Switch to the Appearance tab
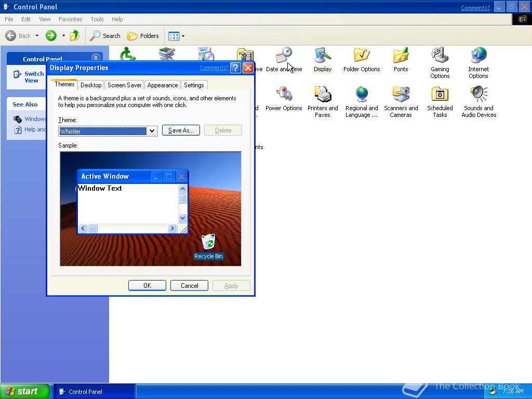The height and width of the screenshot is (399, 532). click(162, 85)
